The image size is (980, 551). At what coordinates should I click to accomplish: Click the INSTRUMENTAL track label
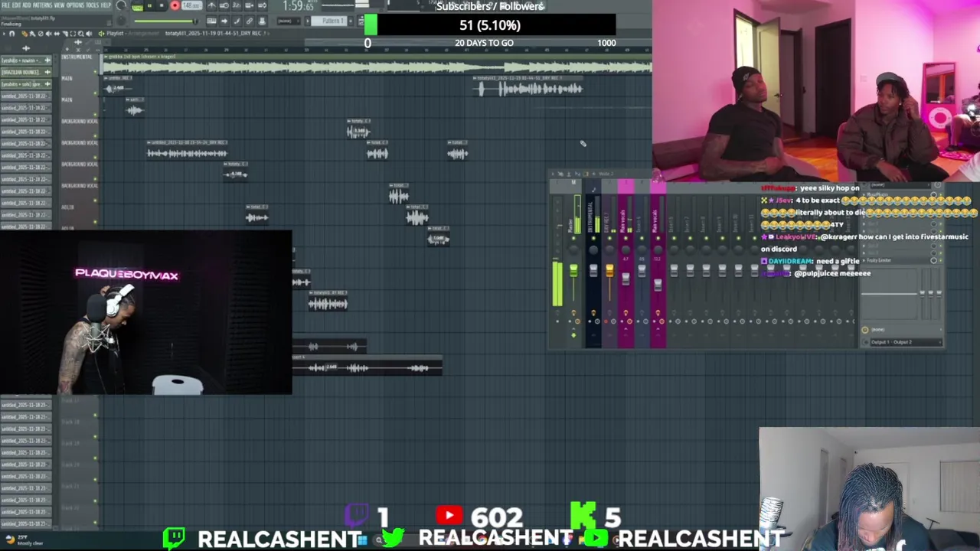77,57
